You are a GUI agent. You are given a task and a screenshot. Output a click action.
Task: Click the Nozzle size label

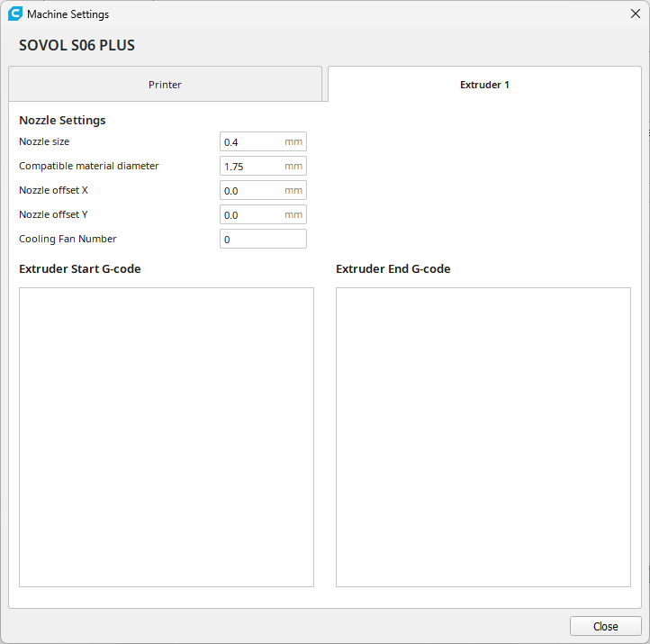[44, 141]
